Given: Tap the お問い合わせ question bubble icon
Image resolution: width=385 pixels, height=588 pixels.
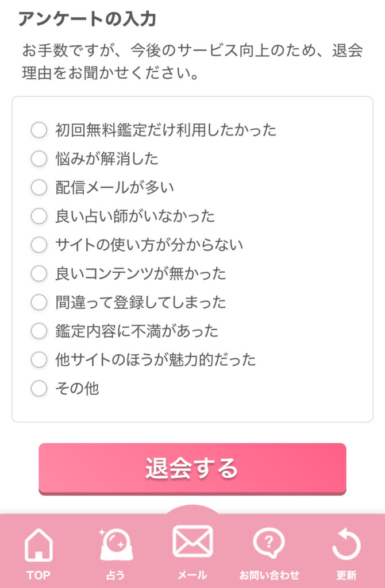Looking at the screenshot, I should coord(269,543).
